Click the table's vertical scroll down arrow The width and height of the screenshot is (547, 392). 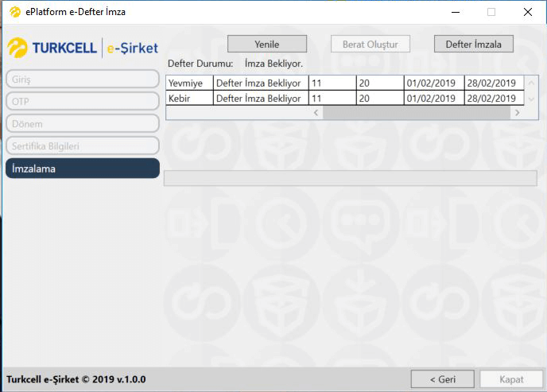point(531,99)
